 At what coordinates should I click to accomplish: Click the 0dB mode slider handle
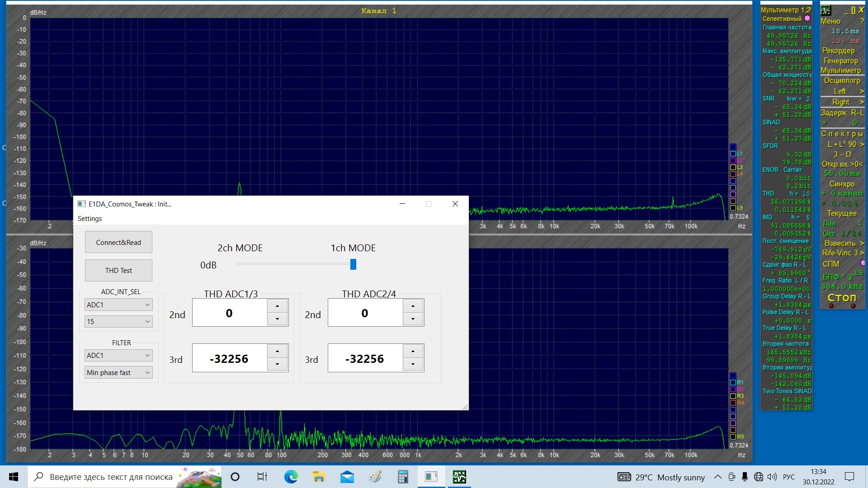coord(353,264)
